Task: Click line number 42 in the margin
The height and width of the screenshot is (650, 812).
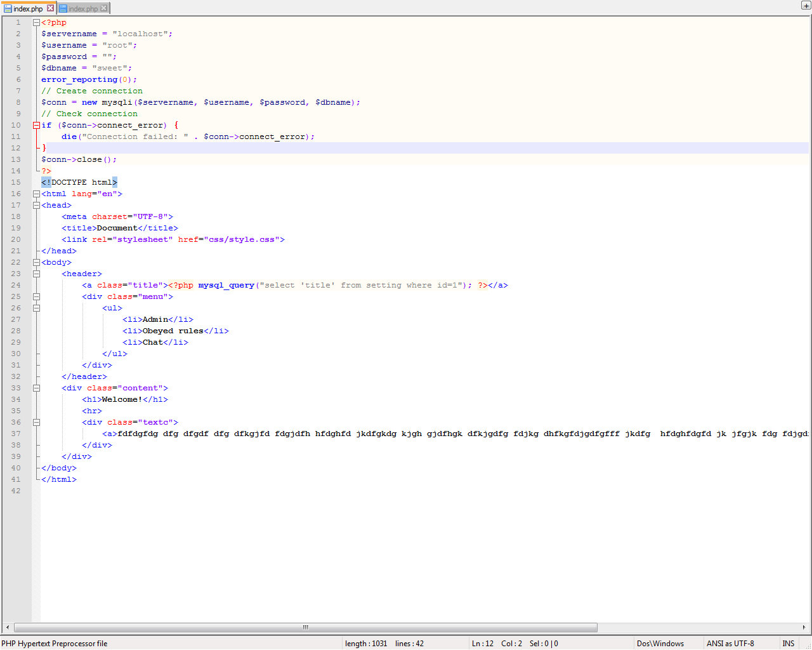Action: click(16, 491)
